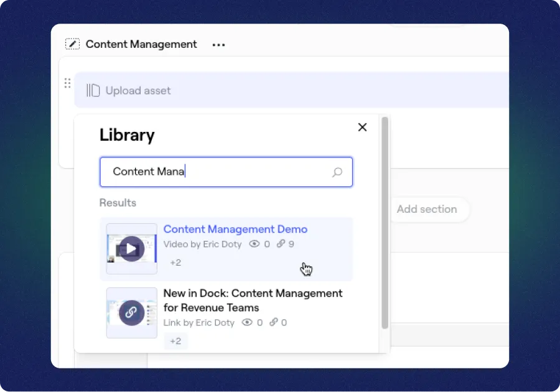The width and height of the screenshot is (560, 392).
Task: Click the eye icon beside Link by Eric Doty
Action: (247, 322)
